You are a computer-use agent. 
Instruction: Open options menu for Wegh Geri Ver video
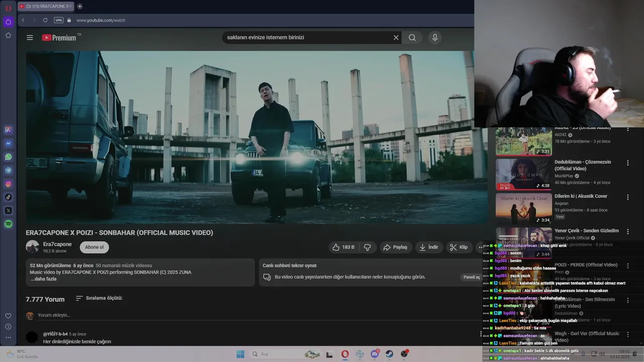(627, 334)
